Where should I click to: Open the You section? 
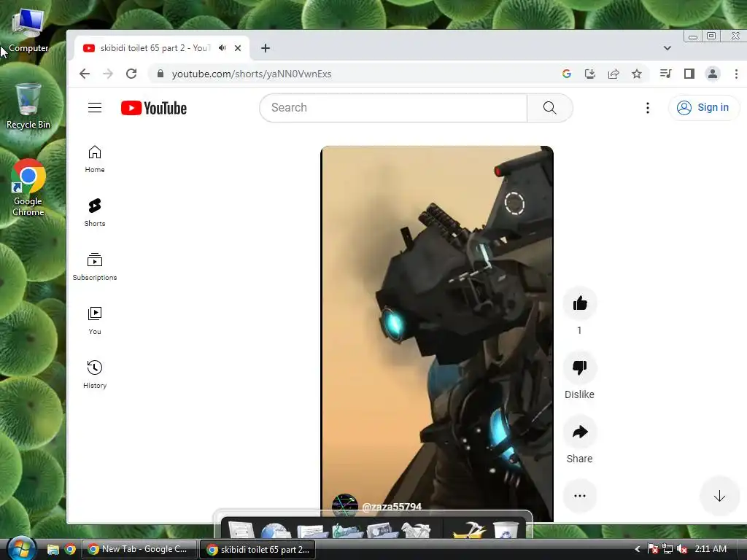pyautogui.click(x=95, y=321)
